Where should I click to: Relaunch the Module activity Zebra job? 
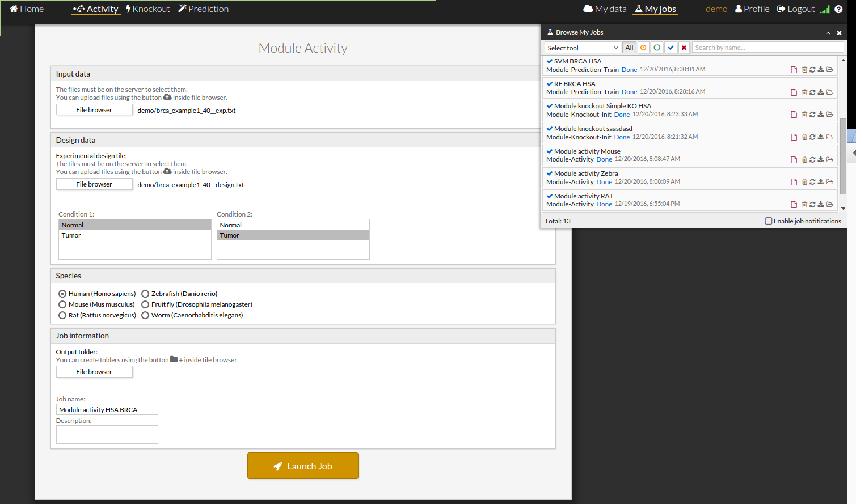click(x=812, y=182)
